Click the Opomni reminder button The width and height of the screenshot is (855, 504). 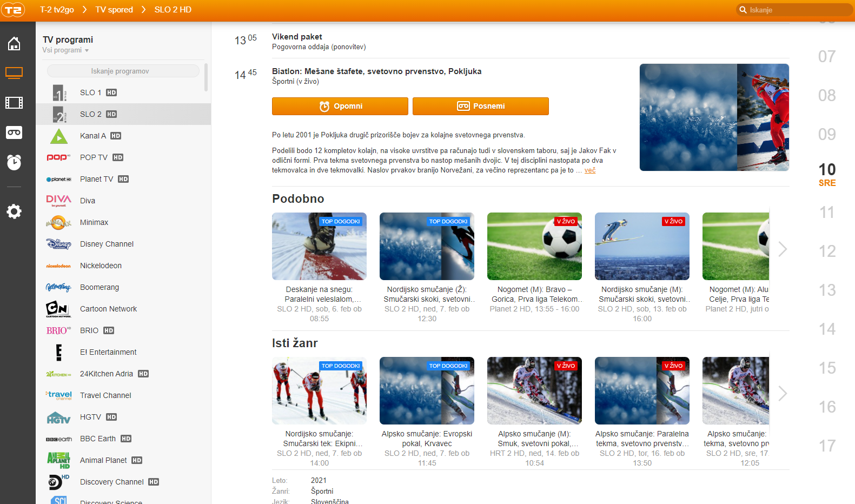coord(340,107)
